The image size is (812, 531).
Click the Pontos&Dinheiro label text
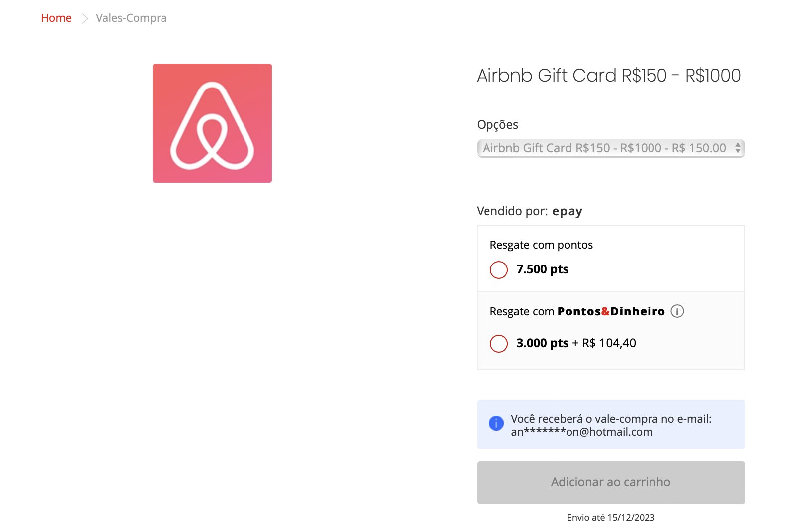click(x=611, y=311)
